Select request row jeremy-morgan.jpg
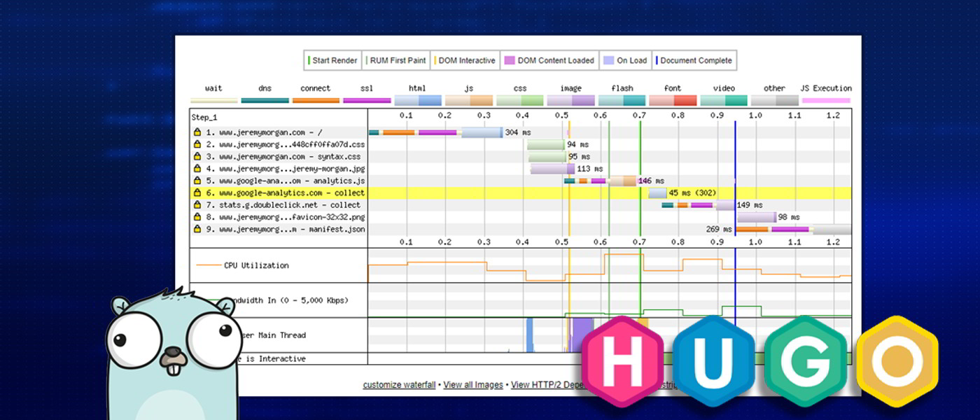 (x=521, y=169)
